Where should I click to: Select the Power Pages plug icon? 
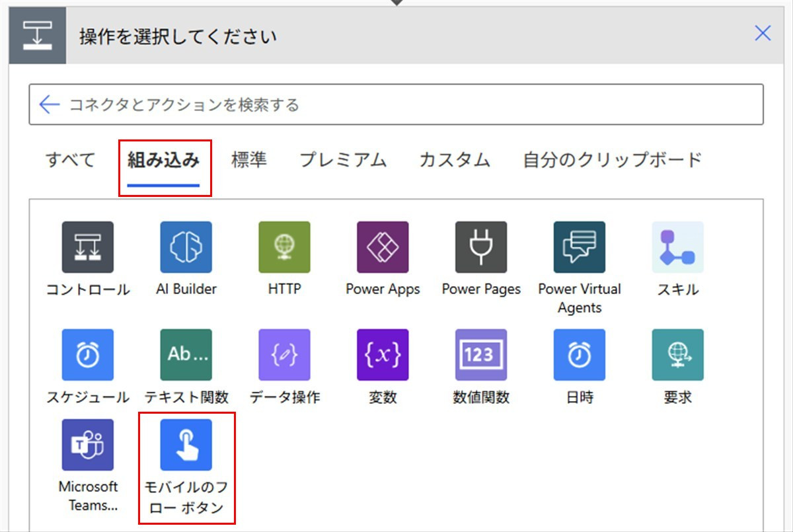[481, 247]
